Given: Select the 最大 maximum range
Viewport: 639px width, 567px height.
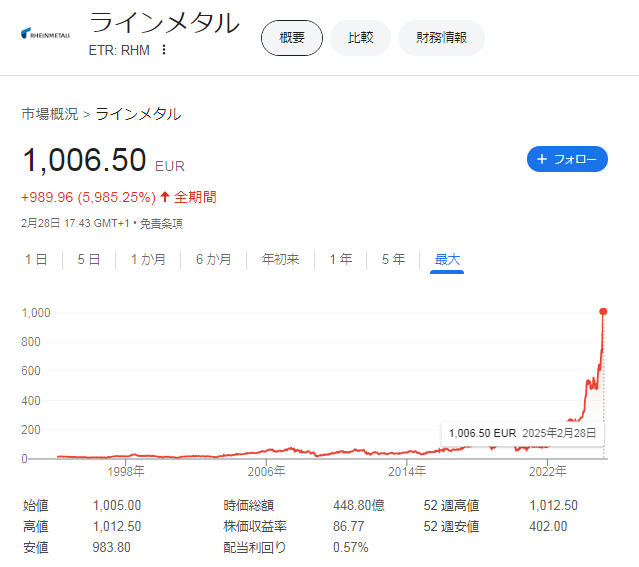Looking at the screenshot, I should point(447,260).
